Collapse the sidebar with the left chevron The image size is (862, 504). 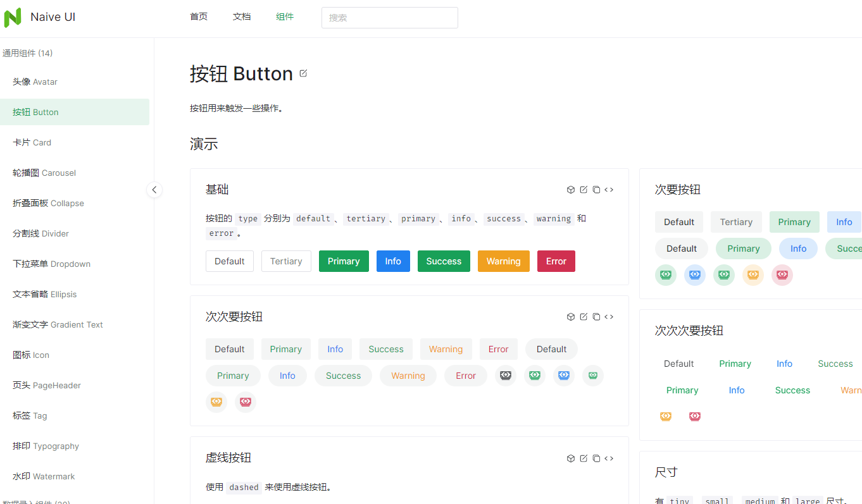(154, 190)
